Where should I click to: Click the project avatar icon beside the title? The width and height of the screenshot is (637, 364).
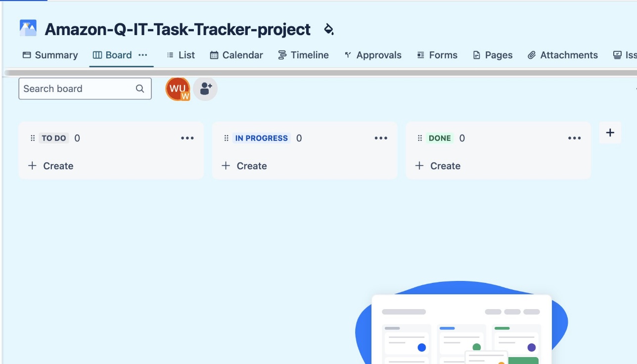tap(28, 28)
